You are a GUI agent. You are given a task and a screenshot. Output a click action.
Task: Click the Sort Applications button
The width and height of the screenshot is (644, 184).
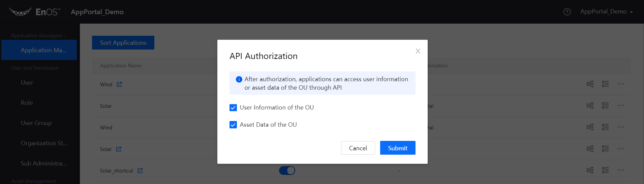point(123,43)
